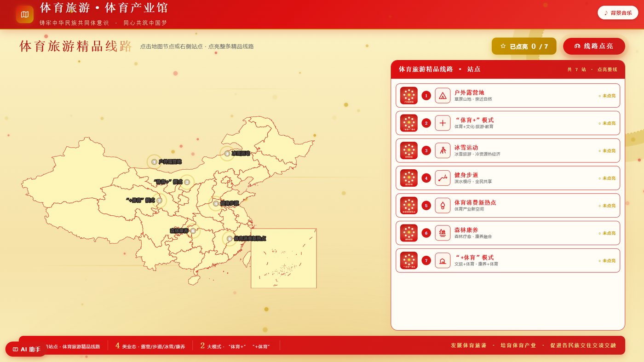644x362 pixels.
Task: Toggle the 背景音乐 background music button
Action: tap(618, 13)
